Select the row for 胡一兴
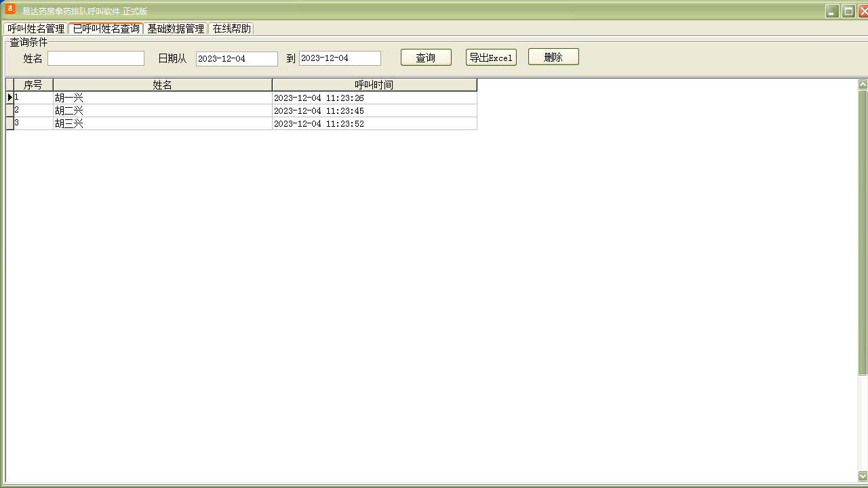This screenshot has width=868, height=488. click(x=163, y=98)
